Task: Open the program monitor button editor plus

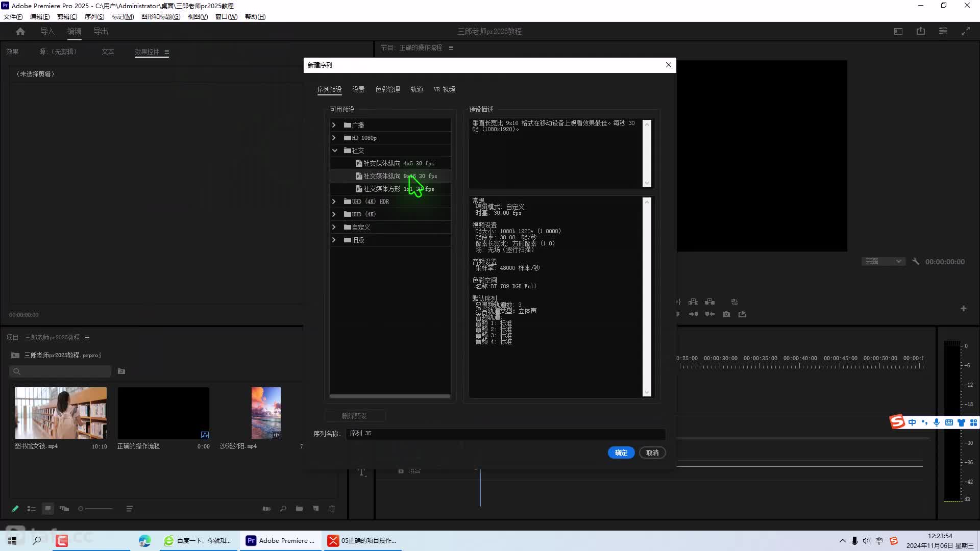Action: tap(964, 309)
